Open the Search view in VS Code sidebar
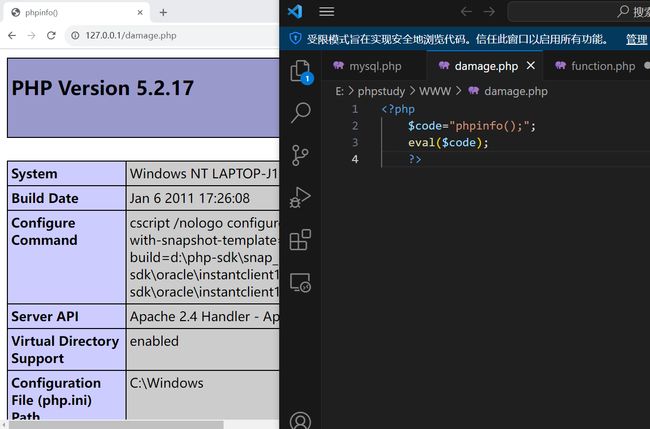 (x=301, y=112)
